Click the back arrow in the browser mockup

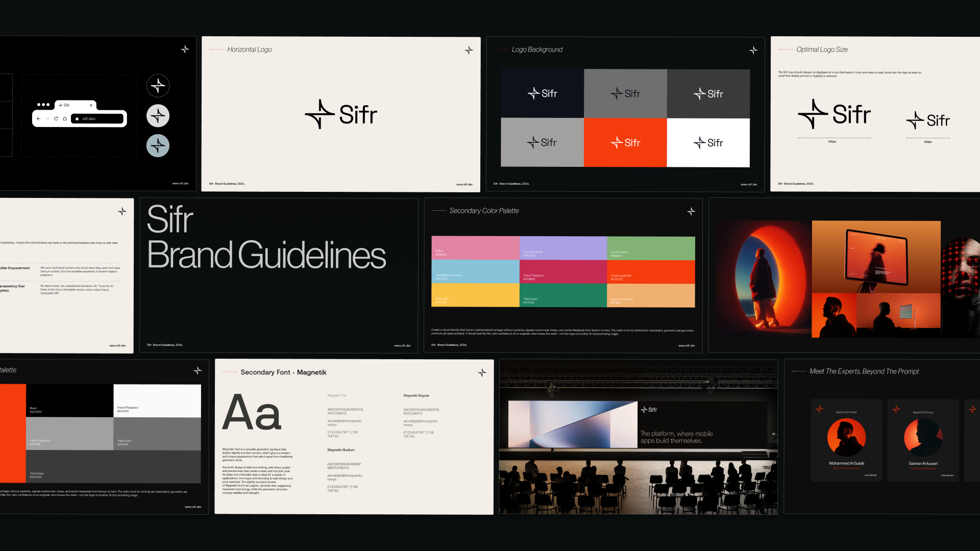pyautogui.click(x=38, y=119)
